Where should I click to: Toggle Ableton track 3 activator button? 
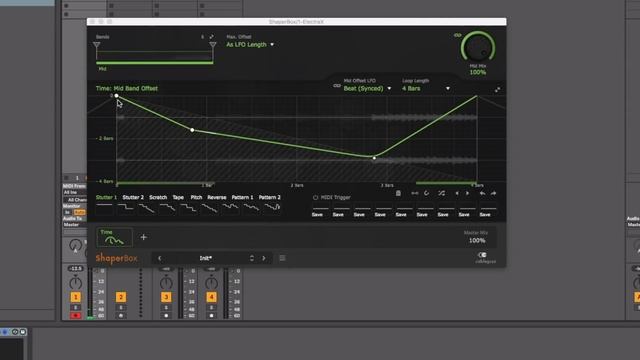tap(166, 297)
